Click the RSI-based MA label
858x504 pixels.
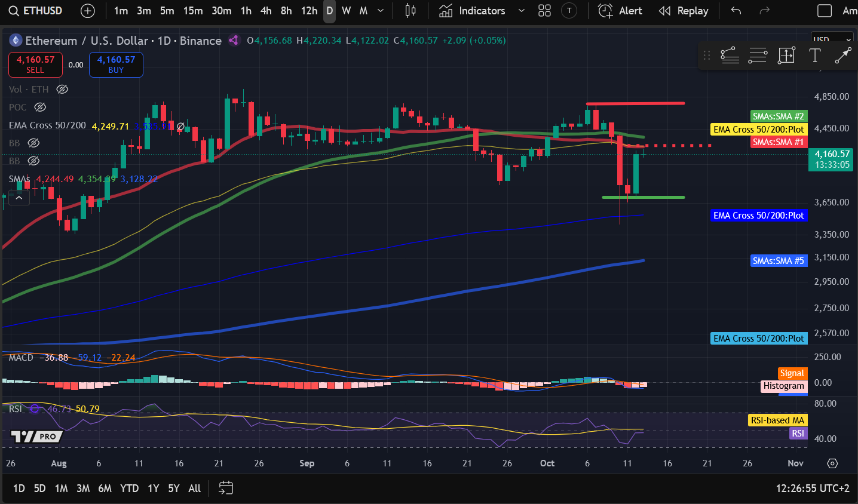[x=777, y=420]
